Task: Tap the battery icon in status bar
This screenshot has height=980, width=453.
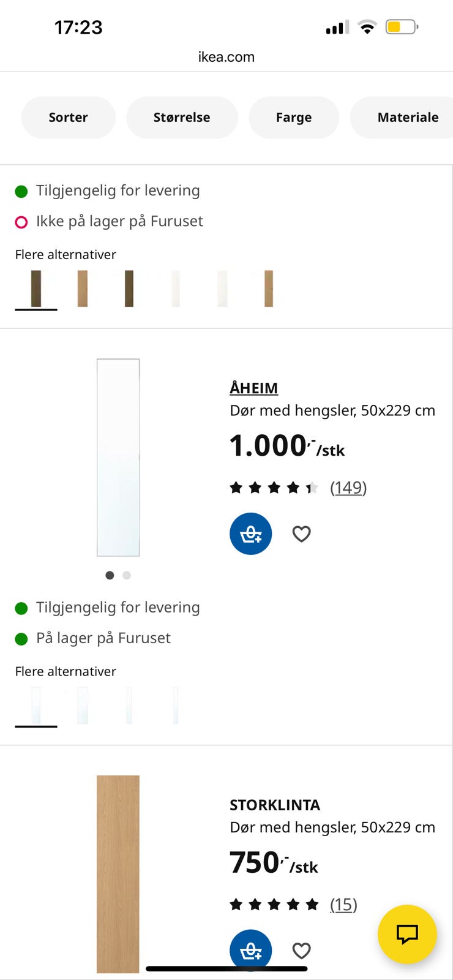Action: pyautogui.click(x=401, y=27)
